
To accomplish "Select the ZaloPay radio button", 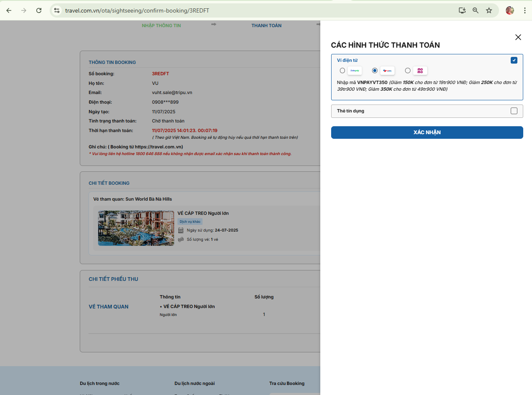I will tap(342, 71).
